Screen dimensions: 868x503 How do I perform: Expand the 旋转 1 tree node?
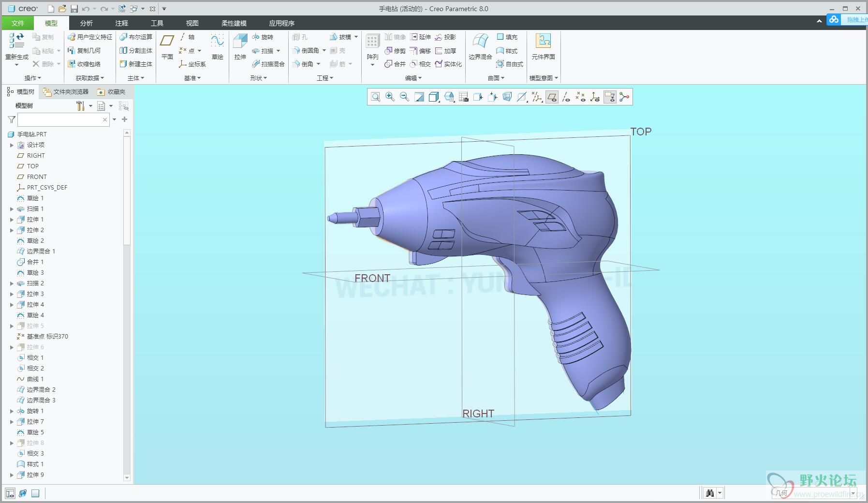click(12, 411)
